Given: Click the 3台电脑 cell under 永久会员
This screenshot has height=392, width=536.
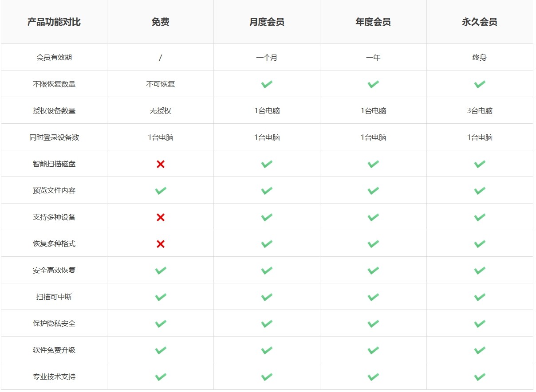Looking at the screenshot, I should [x=480, y=111].
